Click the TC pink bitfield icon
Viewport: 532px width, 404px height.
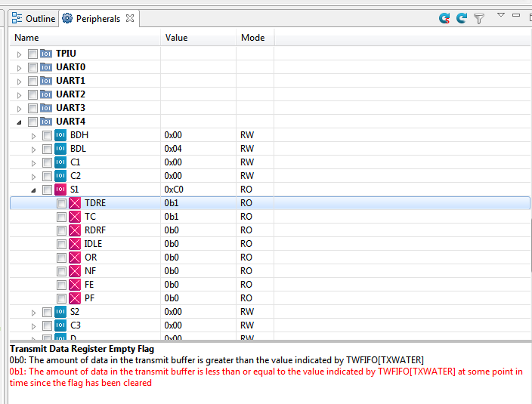pos(75,217)
